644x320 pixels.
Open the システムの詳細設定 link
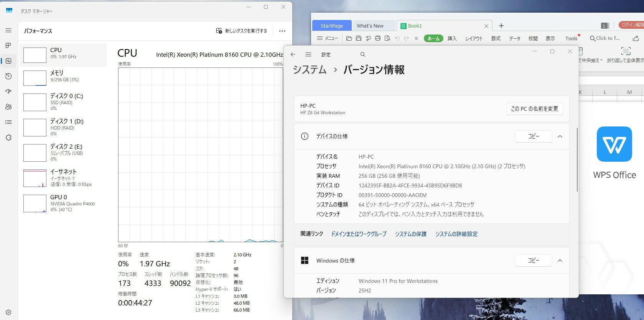coord(456,234)
